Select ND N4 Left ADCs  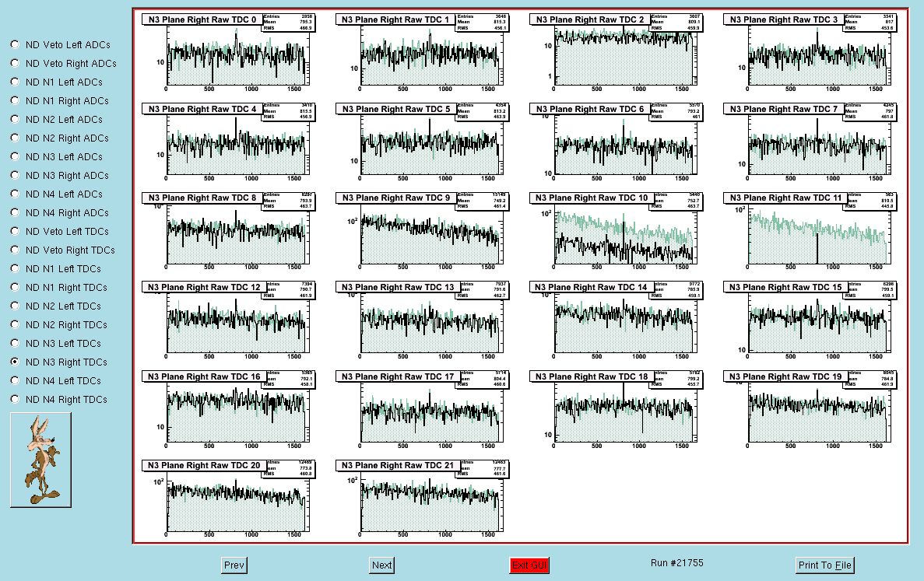(15, 194)
